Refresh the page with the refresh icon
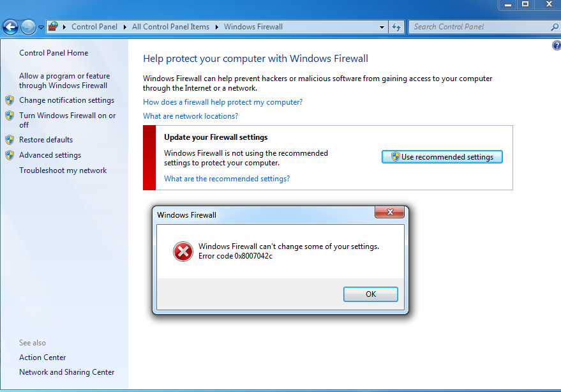This screenshot has width=561, height=392. pos(396,27)
